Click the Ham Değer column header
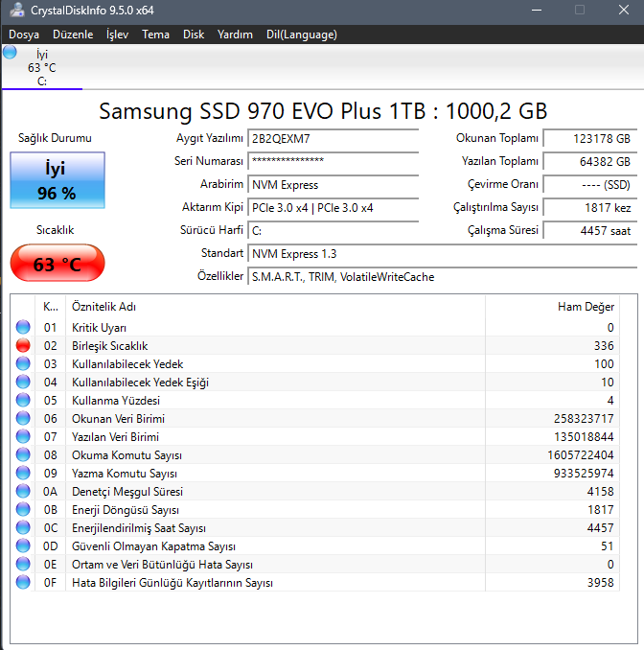644x650 pixels. pyautogui.click(x=552, y=307)
